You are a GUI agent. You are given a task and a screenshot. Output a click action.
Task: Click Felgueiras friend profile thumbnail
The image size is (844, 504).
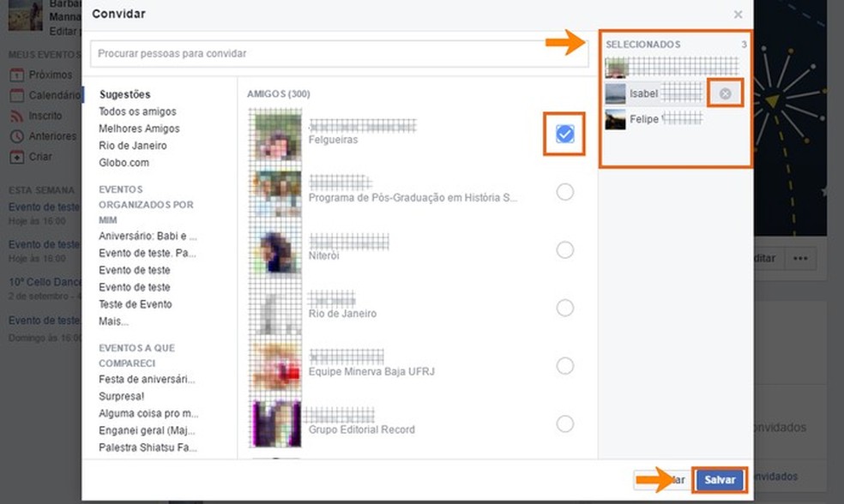pyautogui.click(x=275, y=135)
